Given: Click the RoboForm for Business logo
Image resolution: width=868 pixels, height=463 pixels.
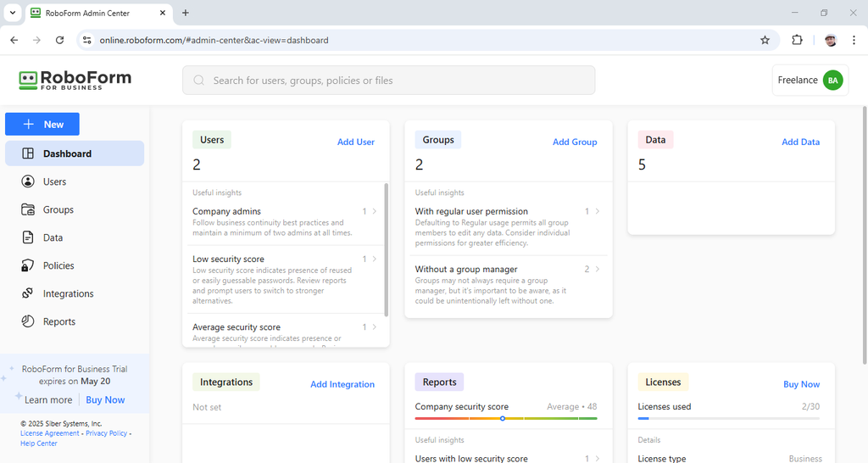Looking at the screenshot, I should [75, 80].
